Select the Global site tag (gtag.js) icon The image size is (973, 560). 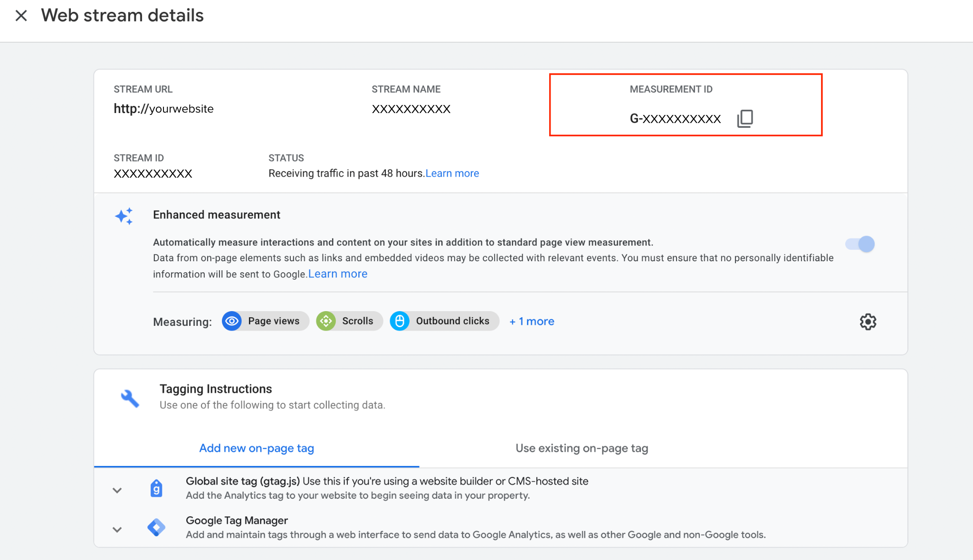coord(157,488)
